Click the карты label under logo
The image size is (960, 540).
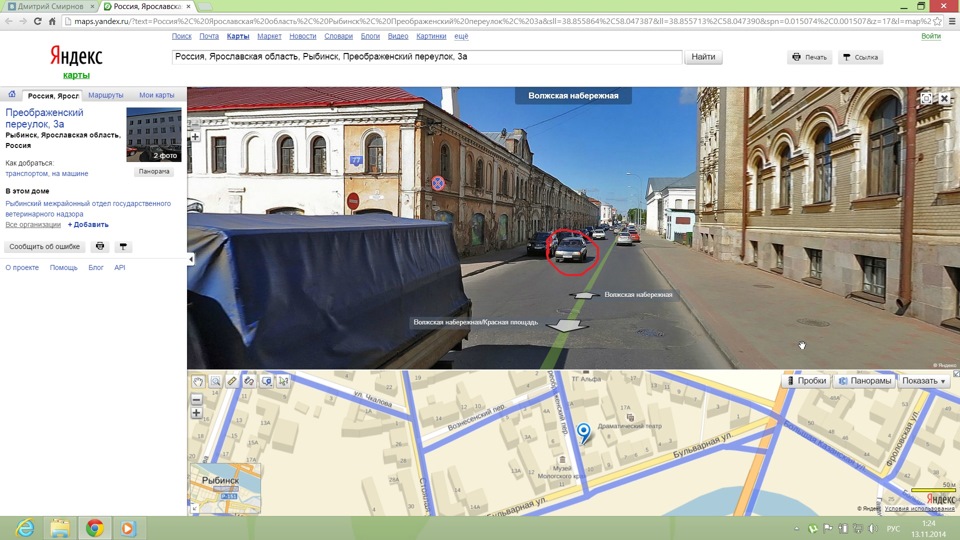pos(76,75)
